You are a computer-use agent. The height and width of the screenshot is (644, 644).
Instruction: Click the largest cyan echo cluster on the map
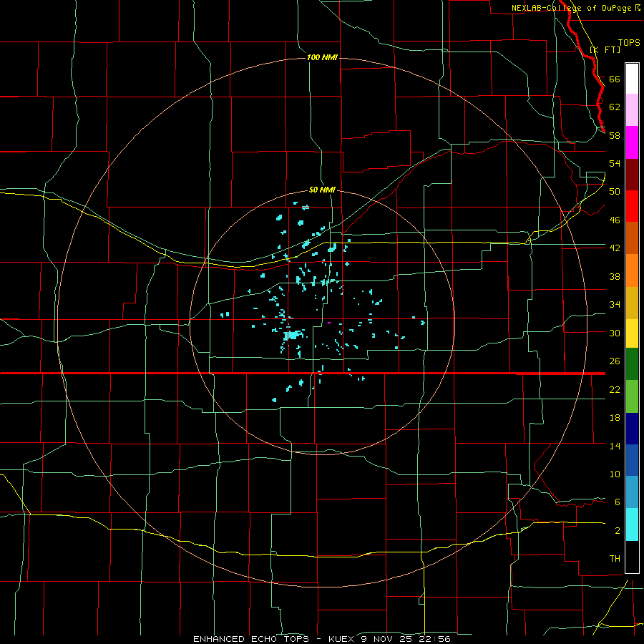click(x=293, y=335)
